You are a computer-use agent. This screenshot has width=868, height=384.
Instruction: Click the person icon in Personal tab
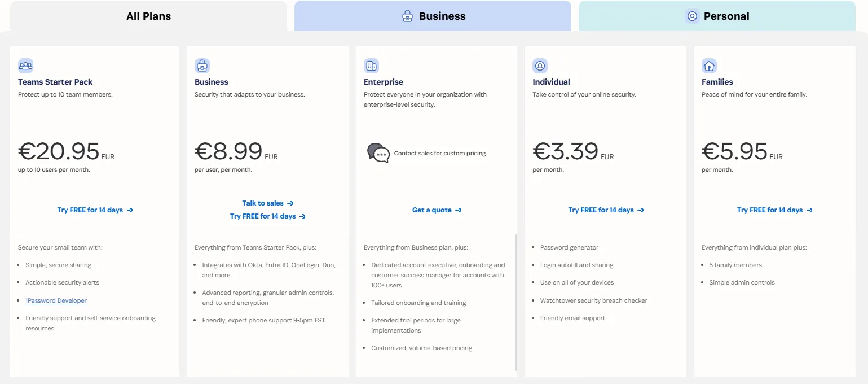(x=692, y=16)
